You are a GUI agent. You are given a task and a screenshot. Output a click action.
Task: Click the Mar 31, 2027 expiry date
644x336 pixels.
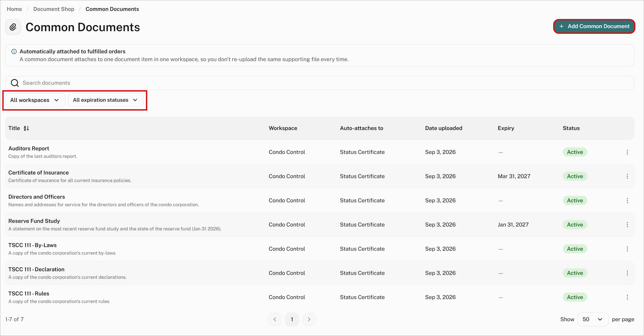[514, 176]
